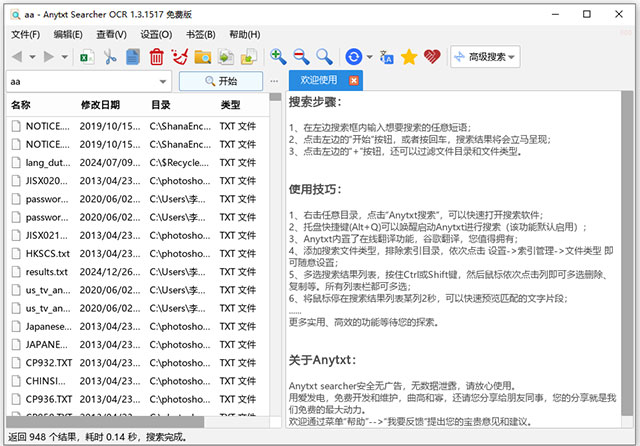Open the 查看(V) menu
Image resolution: width=640 pixels, height=446 pixels.
pos(111,35)
